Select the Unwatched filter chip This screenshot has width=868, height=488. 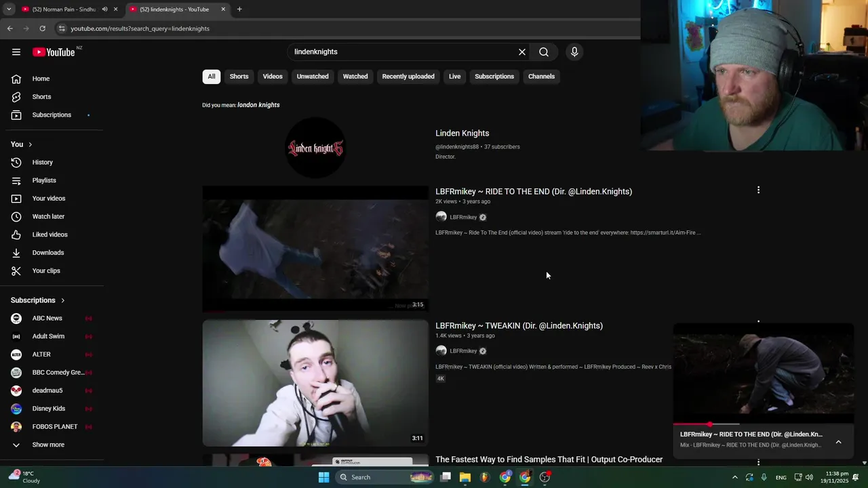(x=313, y=77)
